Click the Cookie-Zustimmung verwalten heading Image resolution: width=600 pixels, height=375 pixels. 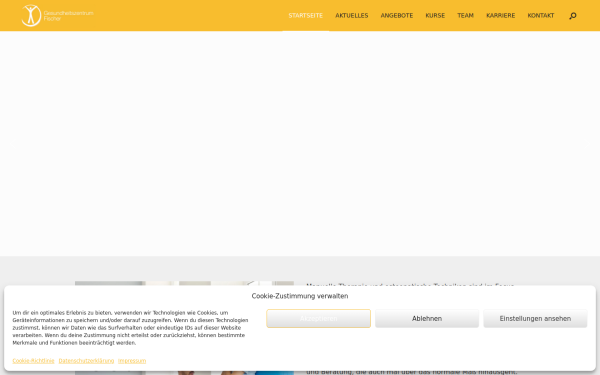pyautogui.click(x=300, y=296)
